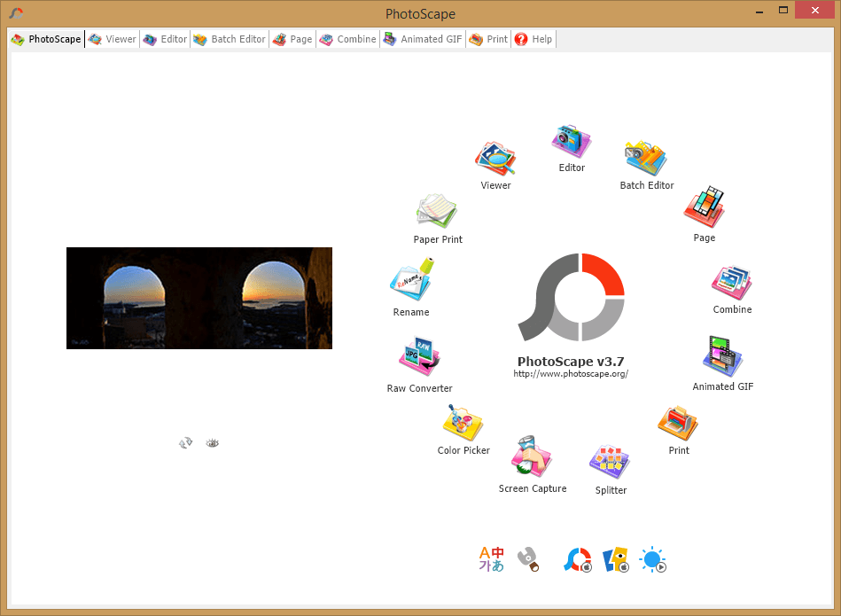This screenshot has height=616, width=841.
Task: Open the Help tab
Action: (533, 39)
